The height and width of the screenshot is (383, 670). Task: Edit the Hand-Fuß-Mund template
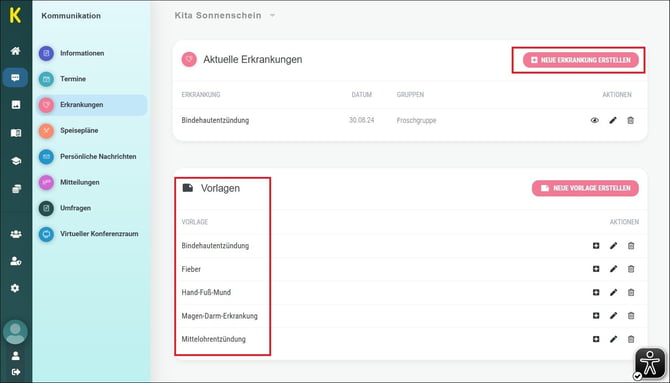pyautogui.click(x=613, y=292)
